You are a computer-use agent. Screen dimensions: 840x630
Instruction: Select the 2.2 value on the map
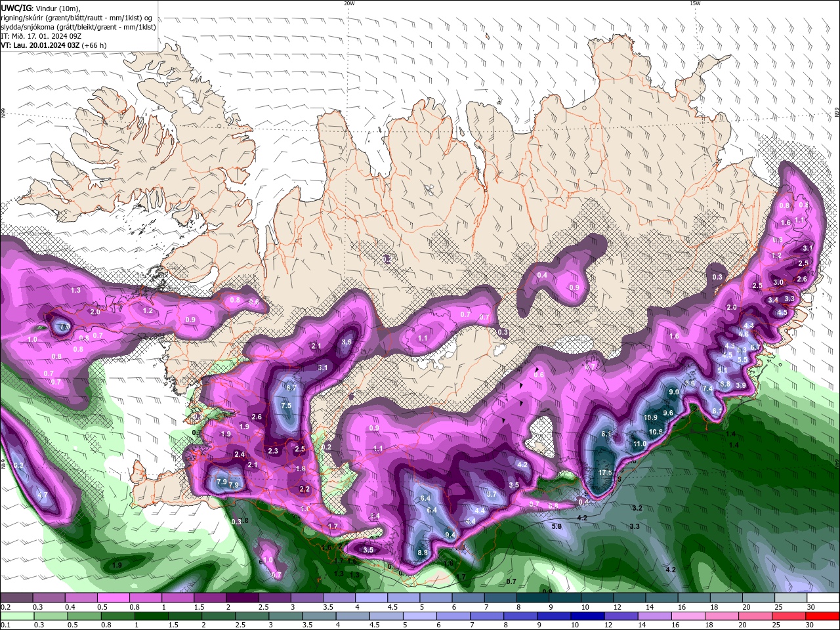[304, 489]
